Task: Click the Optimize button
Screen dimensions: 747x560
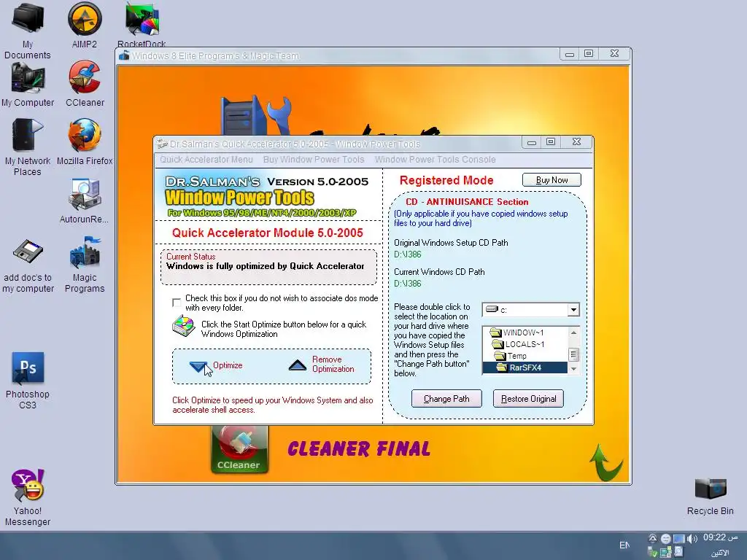Action: pyautogui.click(x=216, y=366)
